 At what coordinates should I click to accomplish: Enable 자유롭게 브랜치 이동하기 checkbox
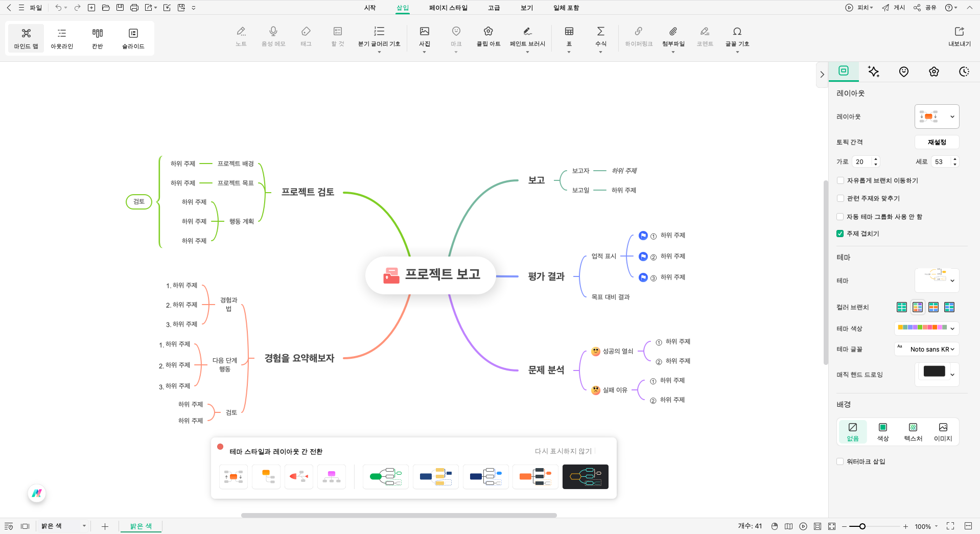coord(840,180)
